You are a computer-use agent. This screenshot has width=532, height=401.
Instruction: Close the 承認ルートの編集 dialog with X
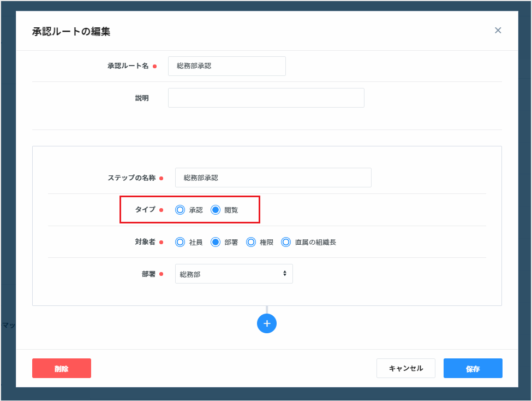click(498, 31)
